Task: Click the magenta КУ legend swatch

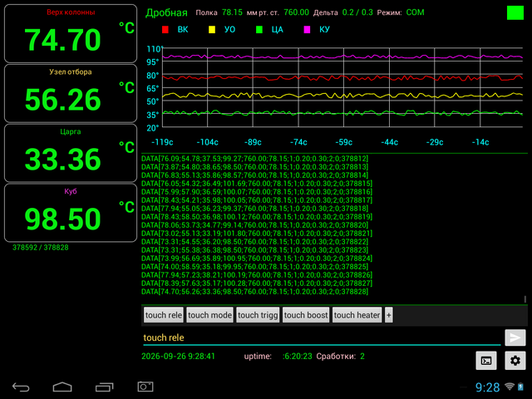Action: [x=307, y=30]
